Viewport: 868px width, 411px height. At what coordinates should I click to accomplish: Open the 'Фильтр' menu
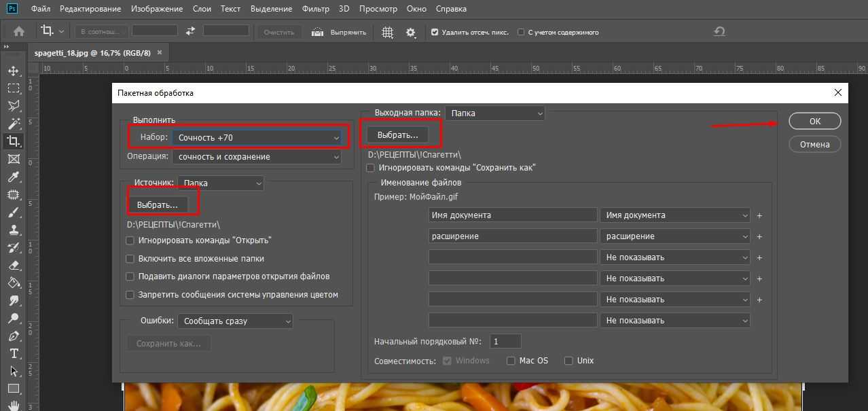coord(314,9)
